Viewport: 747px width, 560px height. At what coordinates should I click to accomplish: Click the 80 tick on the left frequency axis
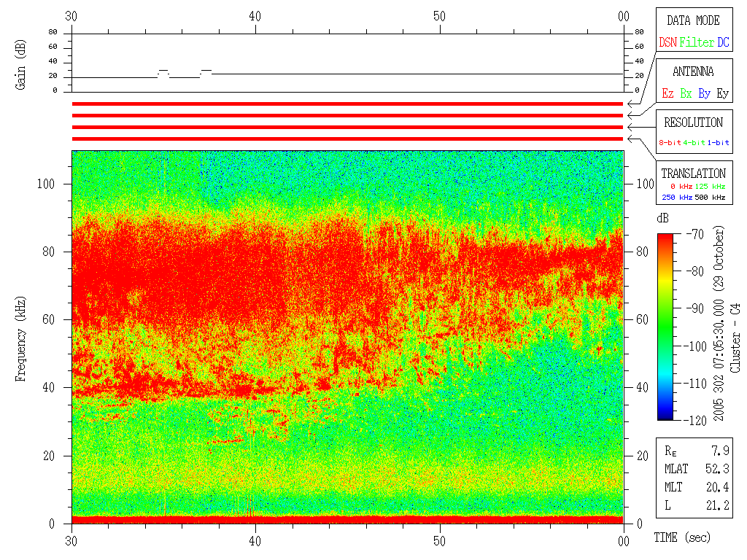pos(49,252)
